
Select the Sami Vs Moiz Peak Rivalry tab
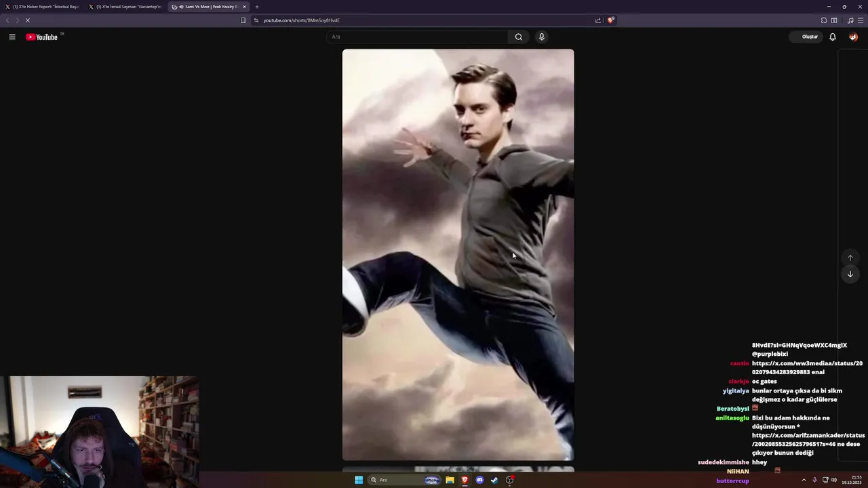(x=209, y=7)
